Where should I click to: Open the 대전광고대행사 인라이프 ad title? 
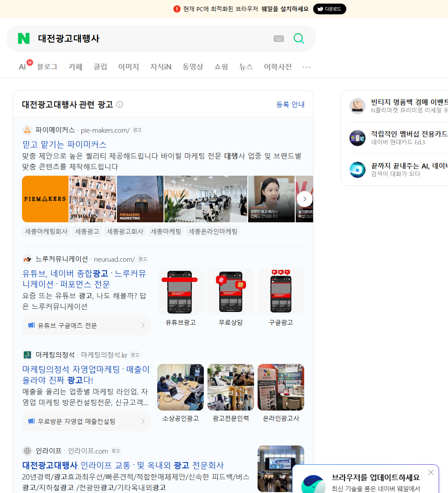pos(123,465)
